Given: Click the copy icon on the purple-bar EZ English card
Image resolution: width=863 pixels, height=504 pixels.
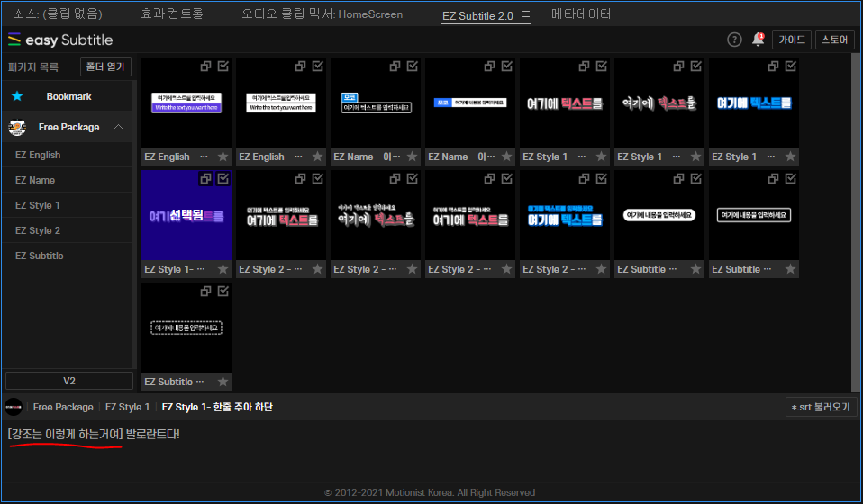Looking at the screenshot, I should tap(206, 67).
